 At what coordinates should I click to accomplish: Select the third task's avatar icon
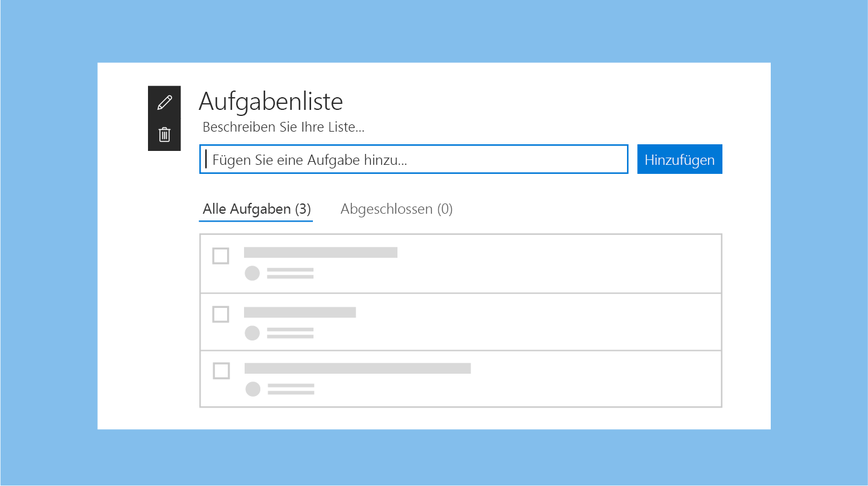[x=252, y=389]
